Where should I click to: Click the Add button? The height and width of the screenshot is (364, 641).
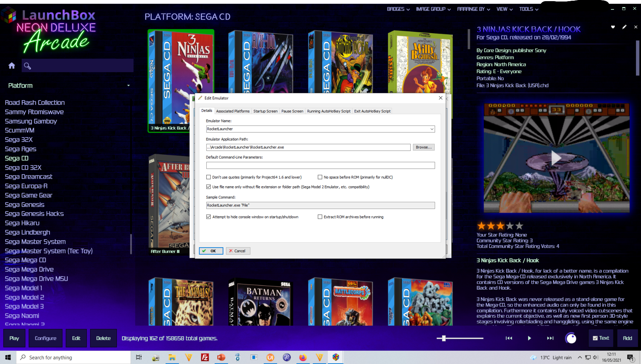pos(627,338)
